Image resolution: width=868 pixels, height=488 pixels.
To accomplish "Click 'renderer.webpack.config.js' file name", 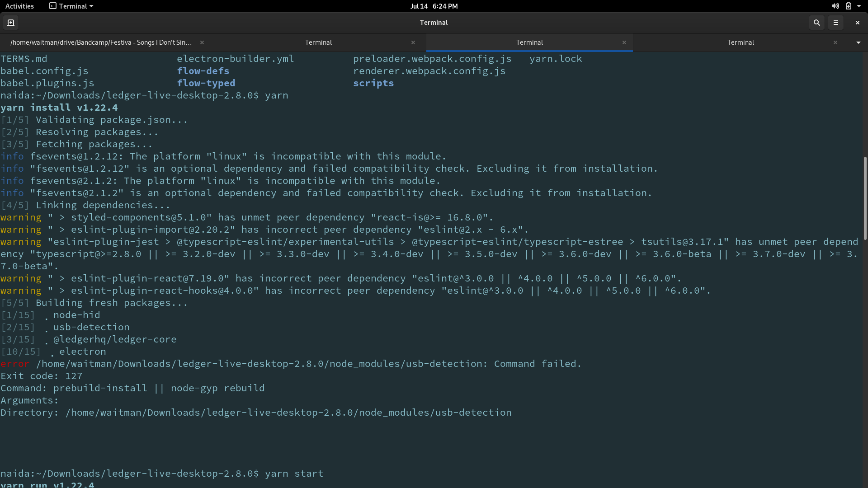I will pos(429,71).
